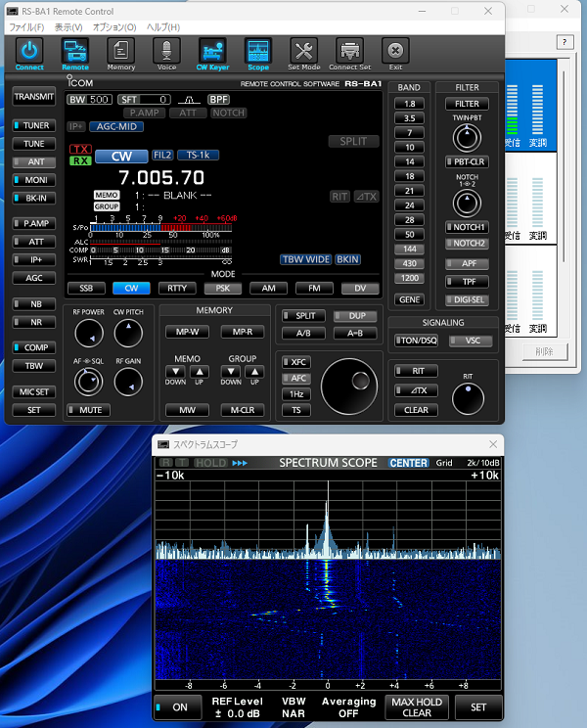Click the RF POWER knob
This screenshot has width=587, height=728.
(89, 334)
